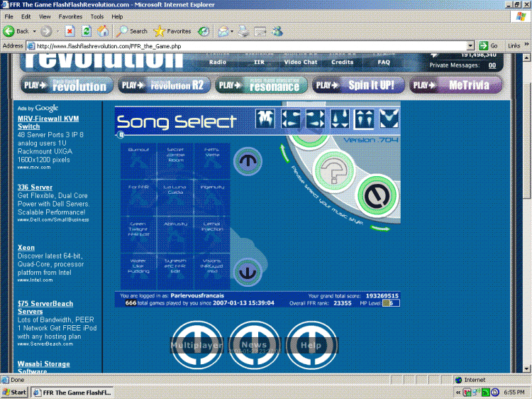Expand the Links toolbar chevron
The width and height of the screenshot is (532, 399).
(x=526, y=45)
